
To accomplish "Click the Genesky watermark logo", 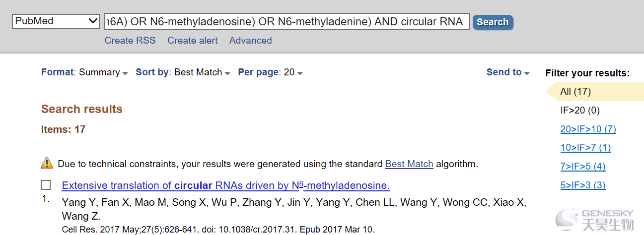I will click(x=595, y=220).
